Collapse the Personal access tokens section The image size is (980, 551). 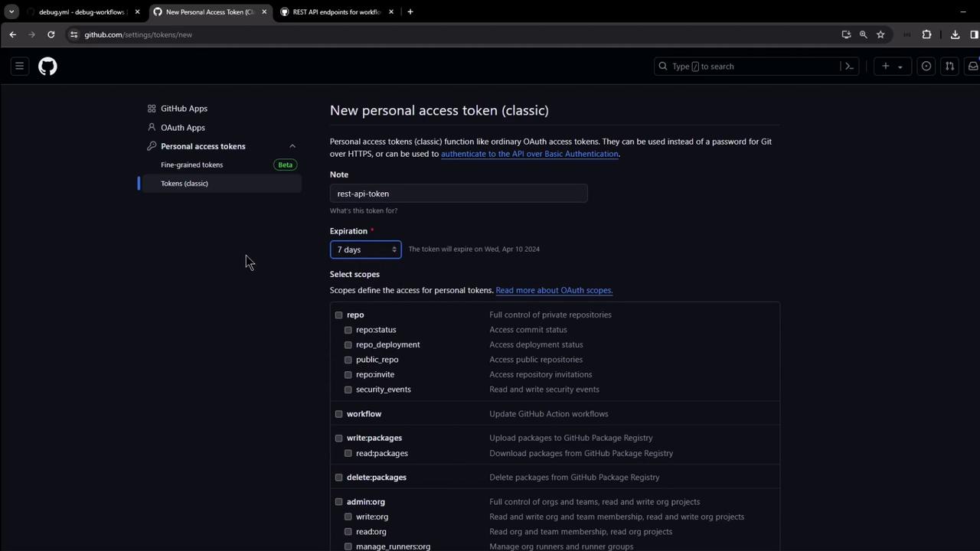(x=292, y=146)
